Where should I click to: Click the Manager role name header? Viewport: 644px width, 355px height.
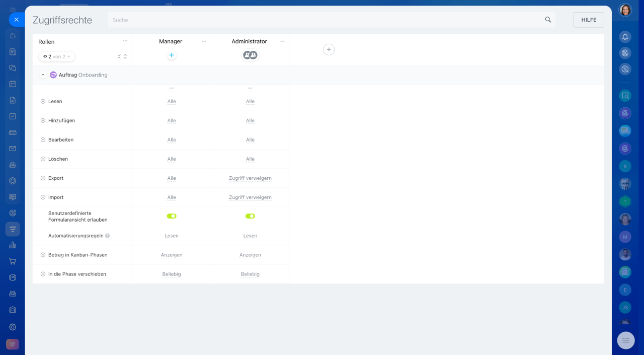(171, 41)
